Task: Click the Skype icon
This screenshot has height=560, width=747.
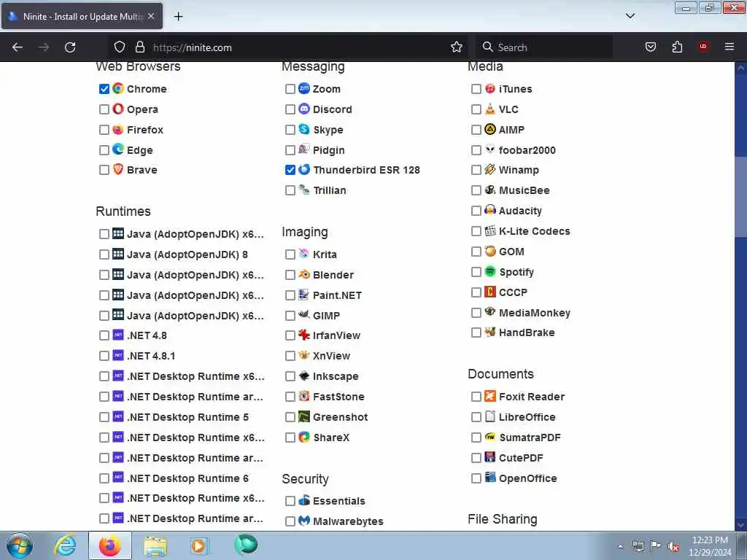Action: click(x=304, y=129)
